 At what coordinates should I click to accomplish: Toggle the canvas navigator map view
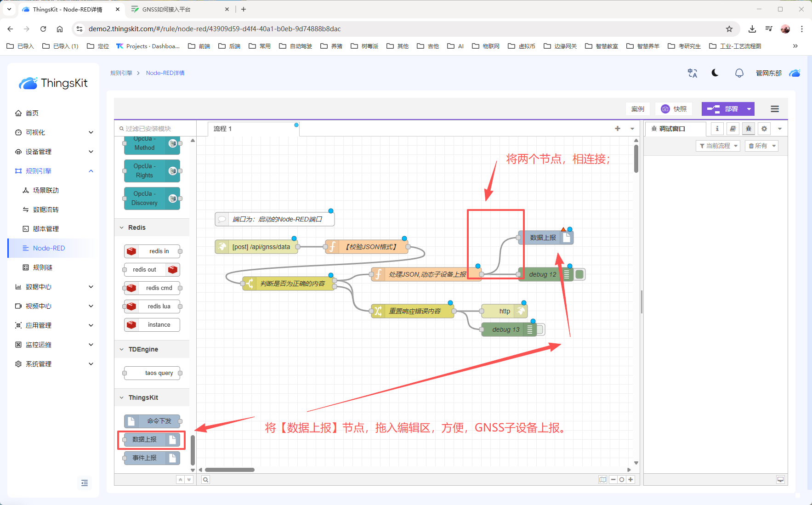click(x=602, y=480)
